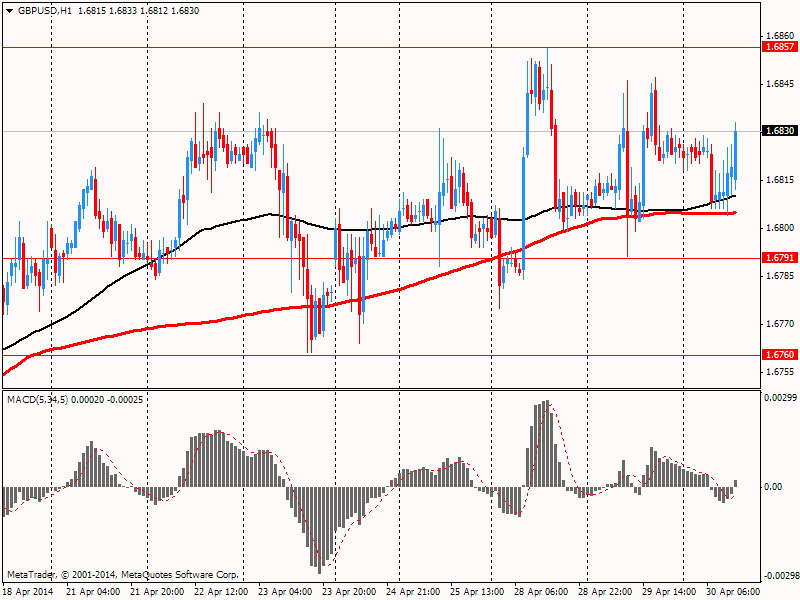The width and height of the screenshot is (800, 600).
Task: Click the 23 Apr 04:00 time label
Action: [x=285, y=591]
